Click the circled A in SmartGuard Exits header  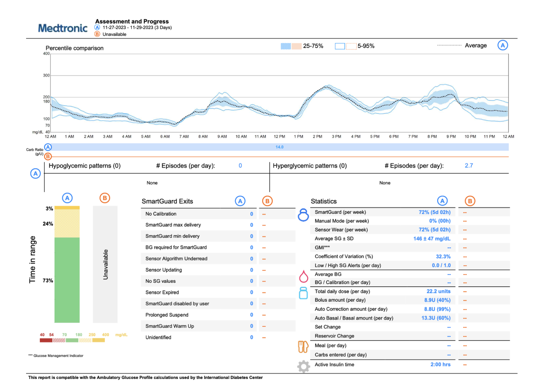pos(240,201)
